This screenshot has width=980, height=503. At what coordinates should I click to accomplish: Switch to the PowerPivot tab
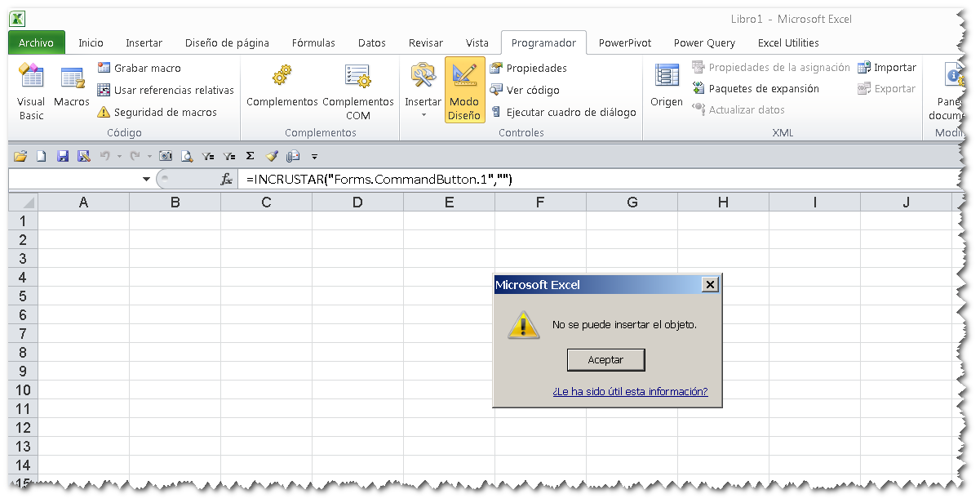[624, 42]
